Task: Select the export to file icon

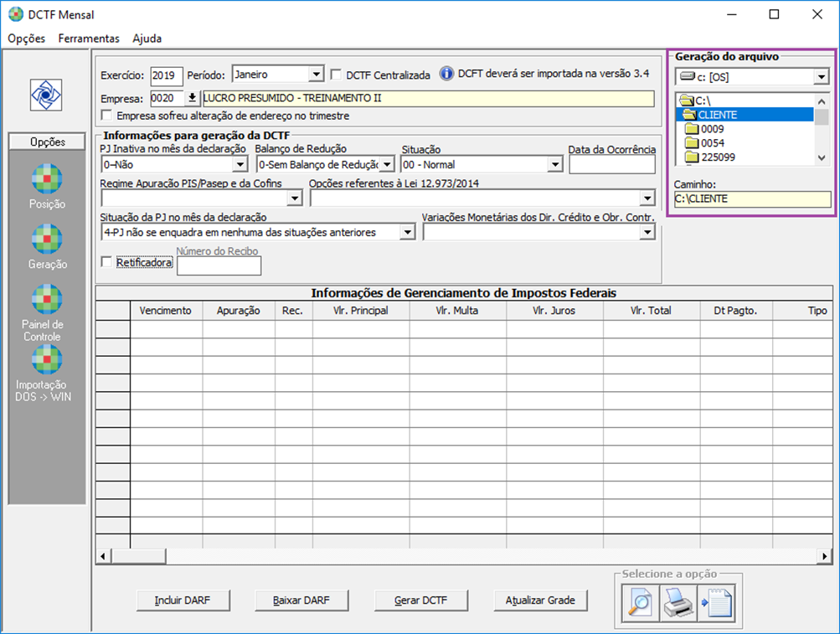Action: tap(717, 602)
